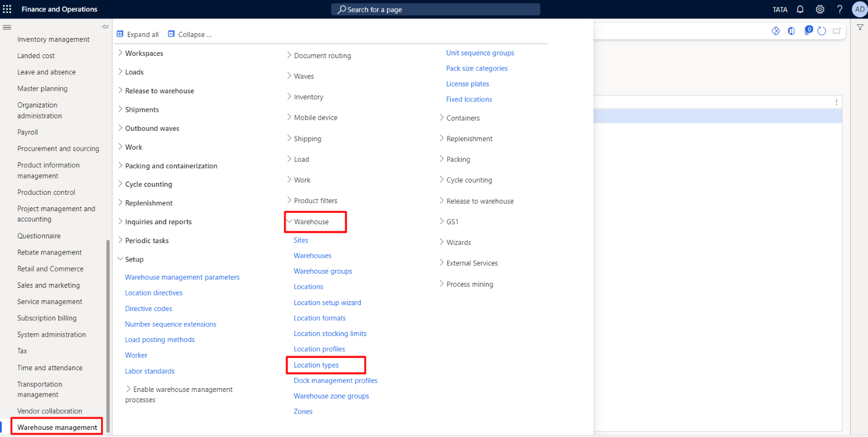Open the Inventory management module
Screen dimensions: 868x437
click(53, 39)
